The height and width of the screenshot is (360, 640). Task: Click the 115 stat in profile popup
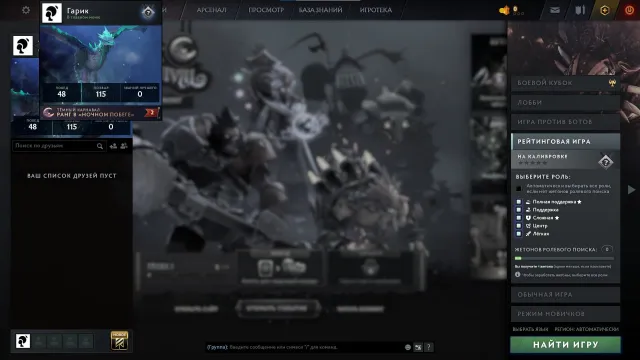[x=101, y=93]
